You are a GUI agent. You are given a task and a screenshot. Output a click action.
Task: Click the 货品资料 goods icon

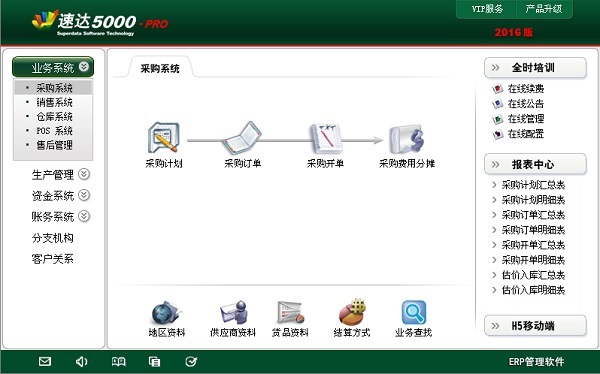290,312
